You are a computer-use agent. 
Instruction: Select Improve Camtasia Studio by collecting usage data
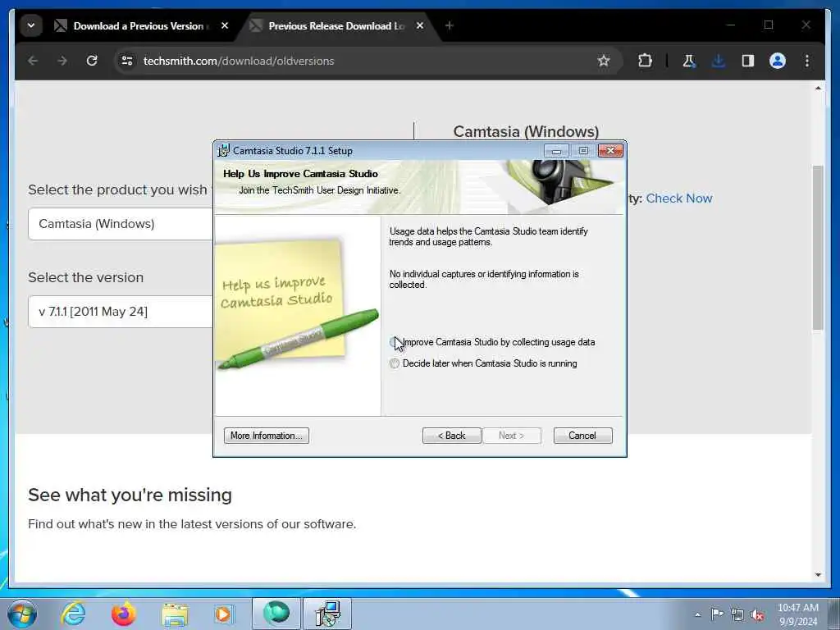[395, 342]
